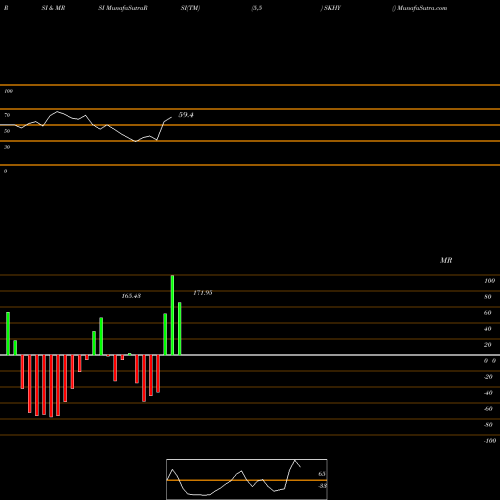Click the RSI line trough near 30
This screenshot has width=500, height=500.
(x=135, y=141)
